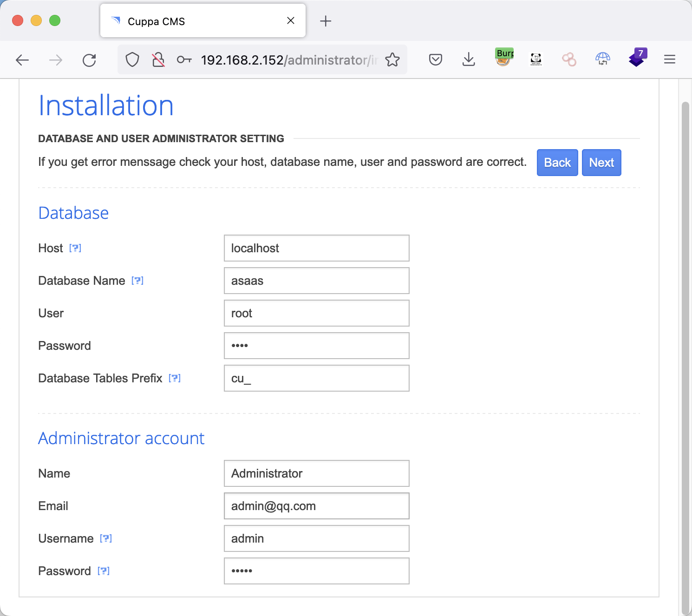Open the Pocket save icon
Screen dimensions: 692x616
click(x=435, y=59)
